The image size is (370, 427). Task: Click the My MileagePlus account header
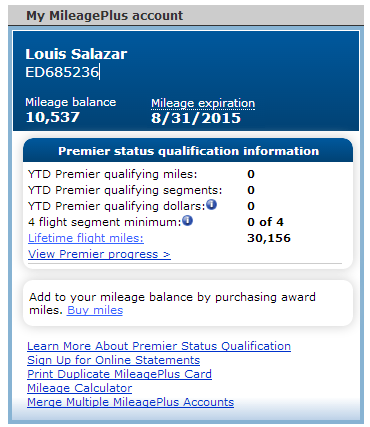(105, 15)
